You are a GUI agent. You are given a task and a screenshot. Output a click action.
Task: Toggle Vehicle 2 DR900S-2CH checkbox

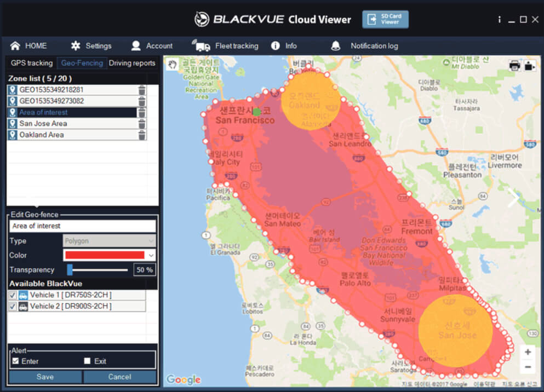[13, 307]
